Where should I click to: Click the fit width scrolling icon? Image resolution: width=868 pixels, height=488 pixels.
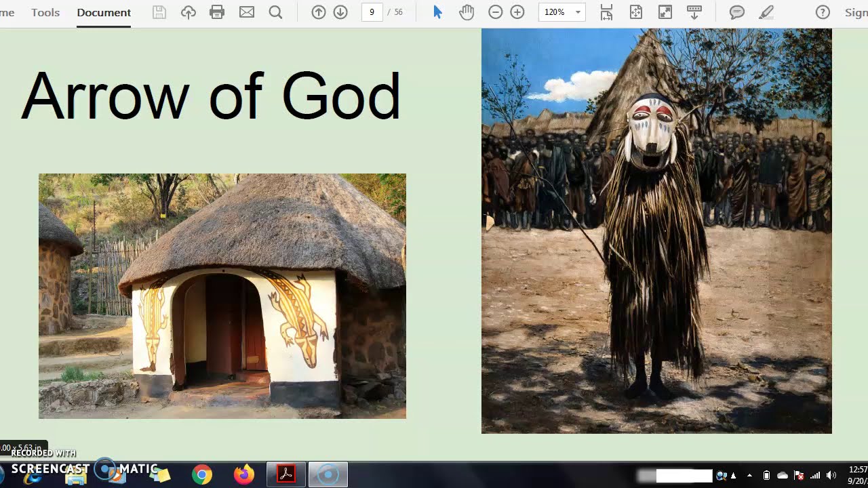click(x=606, y=12)
